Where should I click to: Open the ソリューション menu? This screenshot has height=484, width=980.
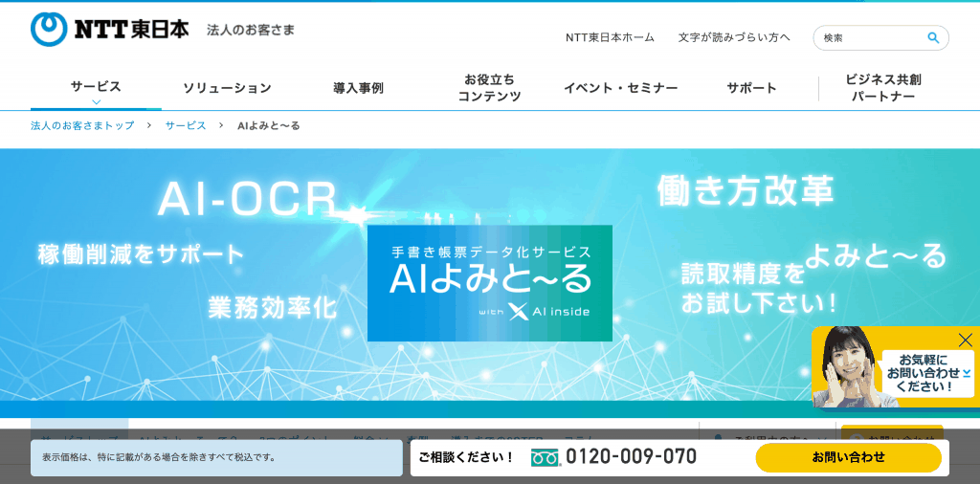coord(227,88)
